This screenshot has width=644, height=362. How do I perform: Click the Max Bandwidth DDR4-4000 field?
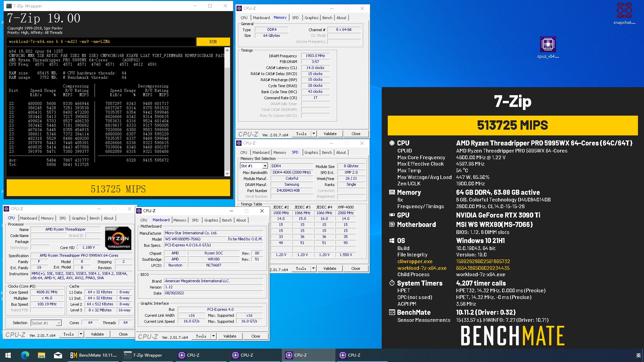[x=291, y=172]
